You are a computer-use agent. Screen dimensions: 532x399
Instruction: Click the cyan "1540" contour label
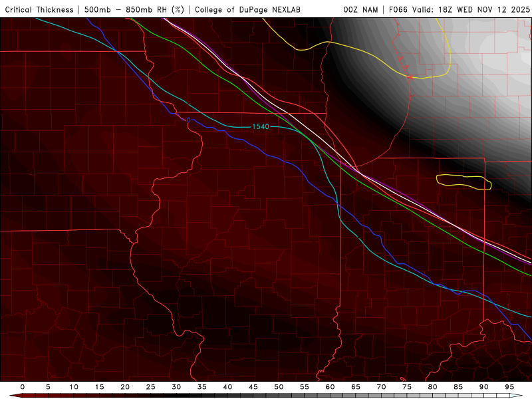261,126
